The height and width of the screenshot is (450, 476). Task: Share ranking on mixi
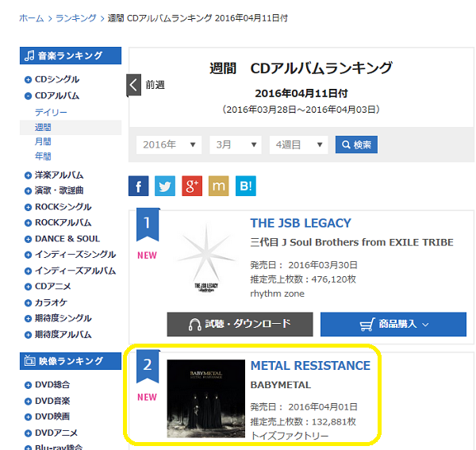coord(219,186)
